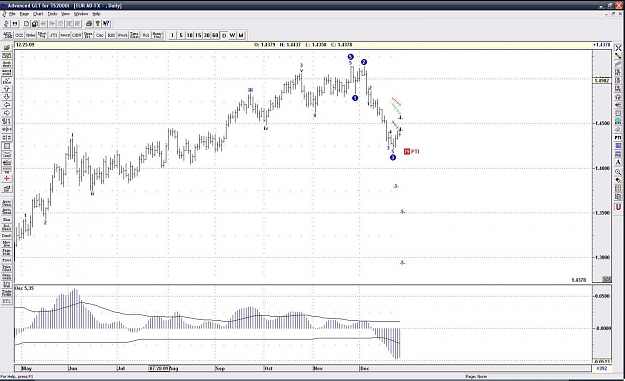Add the Vol volume study

[x=146, y=35]
